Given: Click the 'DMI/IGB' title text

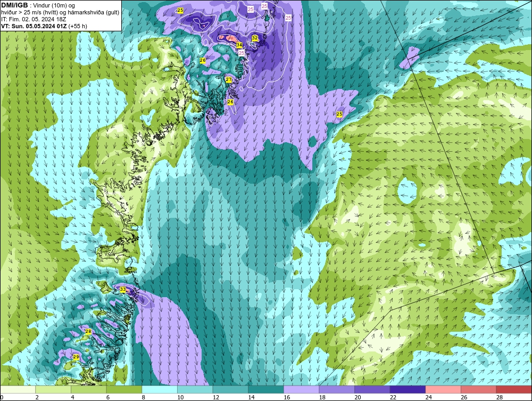Looking at the screenshot, I should pos(14,5).
